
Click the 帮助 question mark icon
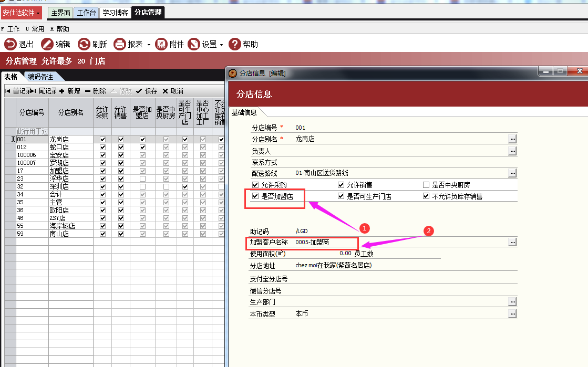point(235,44)
